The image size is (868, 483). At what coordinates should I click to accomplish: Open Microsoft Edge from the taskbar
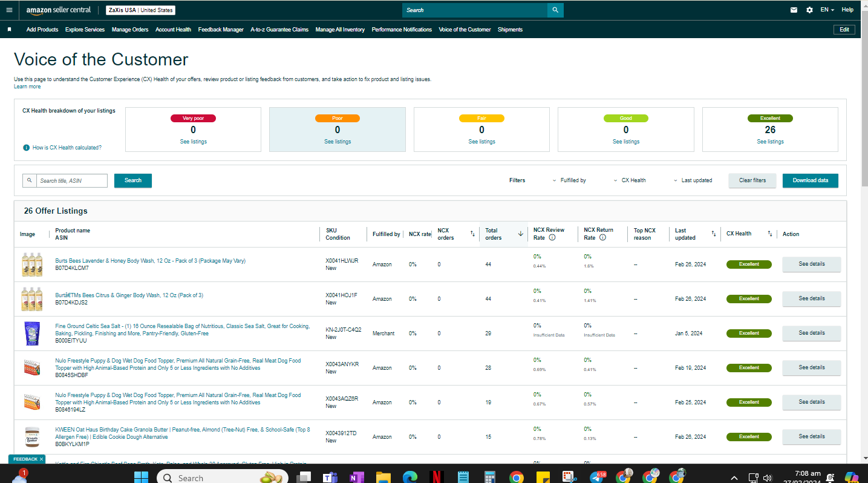[x=410, y=478]
